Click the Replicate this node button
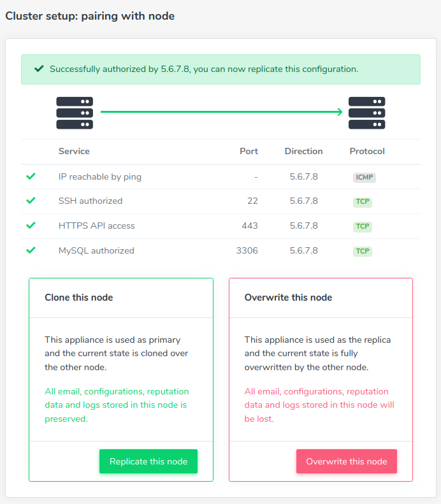This screenshot has width=441, height=504. [x=148, y=461]
